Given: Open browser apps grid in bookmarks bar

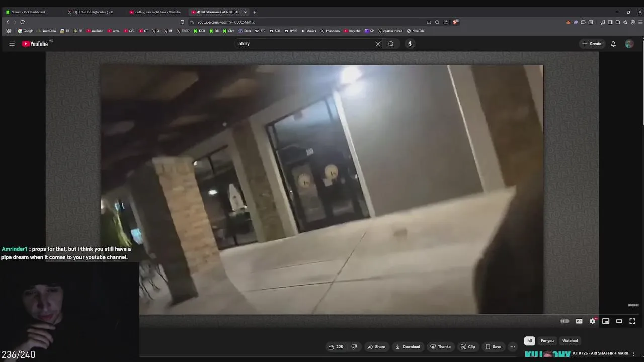Looking at the screenshot, I should [x=9, y=31].
